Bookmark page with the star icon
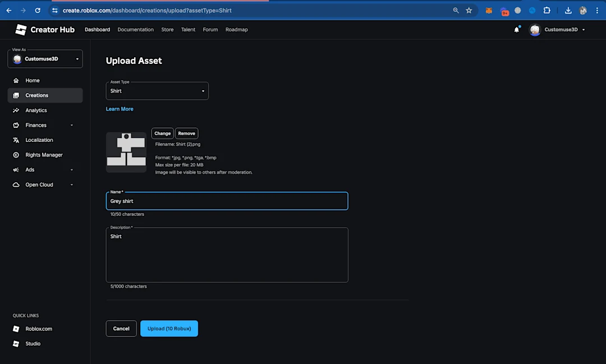 [x=469, y=11]
